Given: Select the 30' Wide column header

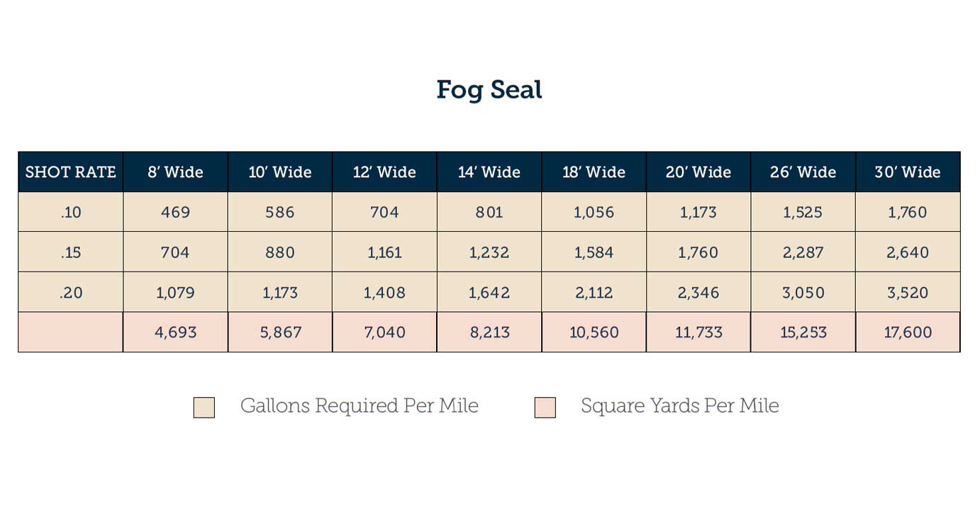Looking at the screenshot, I should [x=908, y=172].
